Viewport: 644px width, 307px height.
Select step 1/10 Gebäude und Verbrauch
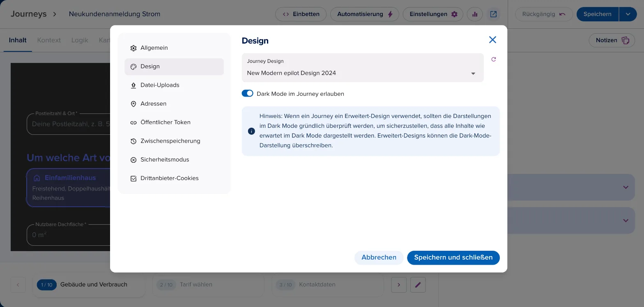[x=89, y=284]
